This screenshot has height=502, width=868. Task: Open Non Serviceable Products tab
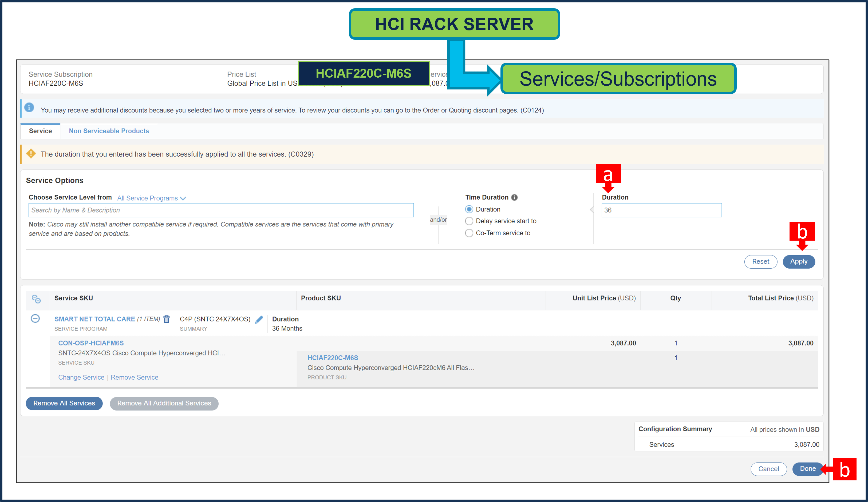tap(109, 131)
